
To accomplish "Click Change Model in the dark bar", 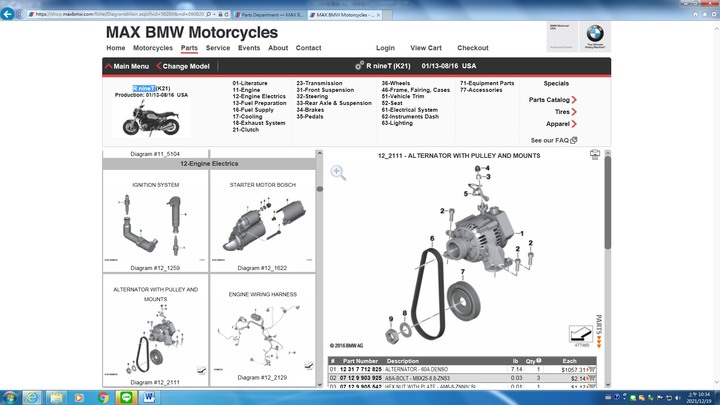I will coord(183,66).
